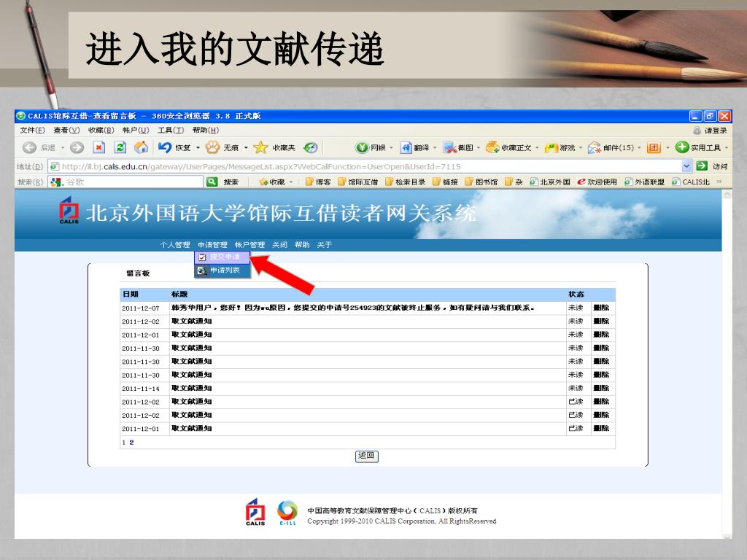This screenshot has height=560, width=747.
Task: Click the green go-arrow next to address bar
Action: (702, 166)
